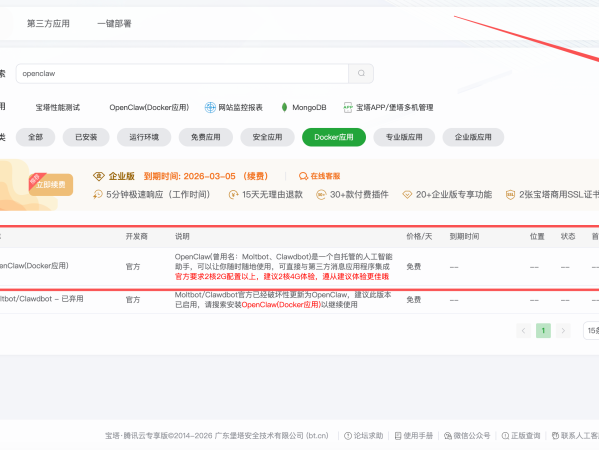Select the 企业版应用 category filter
Screen dimensions: 599x450
pyautogui.click(x=473, y=137)
